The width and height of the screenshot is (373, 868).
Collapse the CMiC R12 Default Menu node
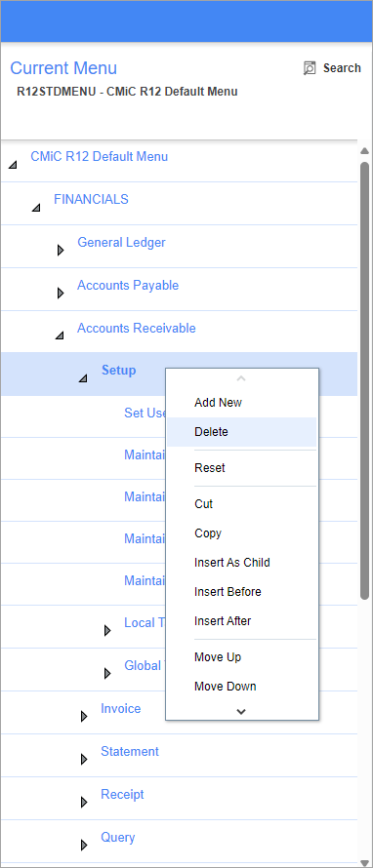point(12,165)
